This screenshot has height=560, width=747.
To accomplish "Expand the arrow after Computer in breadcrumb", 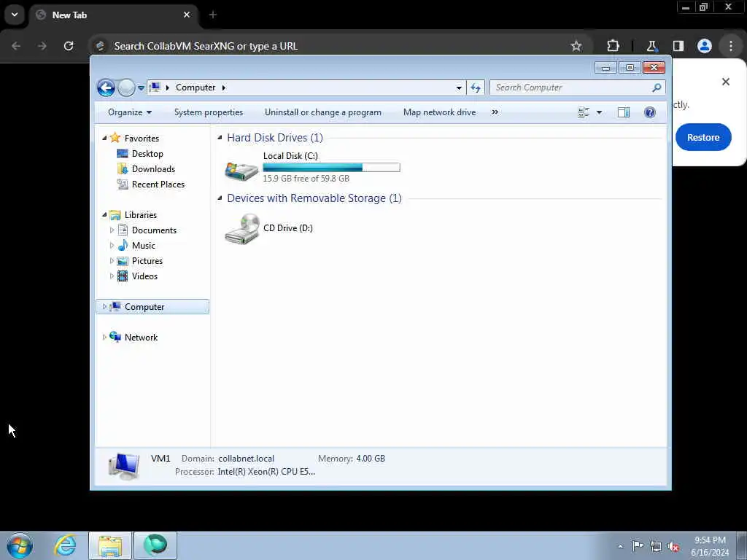I will coord(223,87).
